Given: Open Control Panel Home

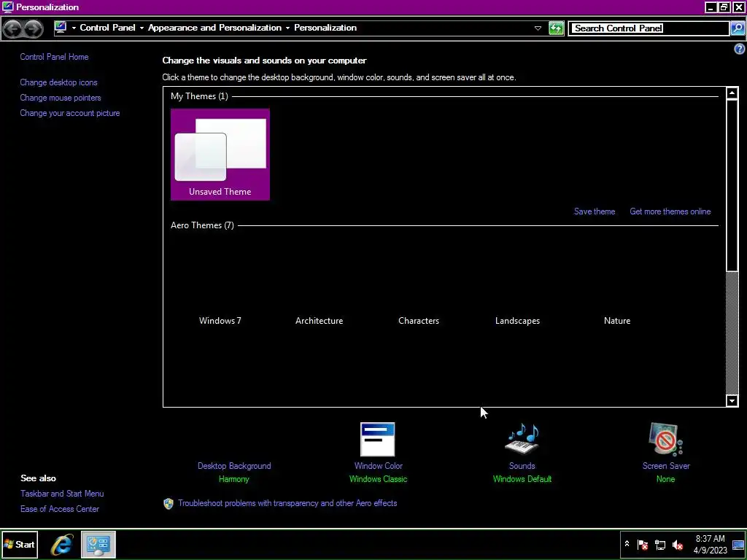Looking at the screenshot, I should (54, 57).
